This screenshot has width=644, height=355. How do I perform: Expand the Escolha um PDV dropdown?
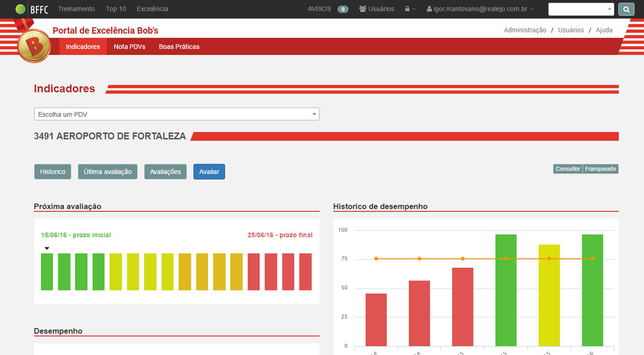[x=177, y=114]
